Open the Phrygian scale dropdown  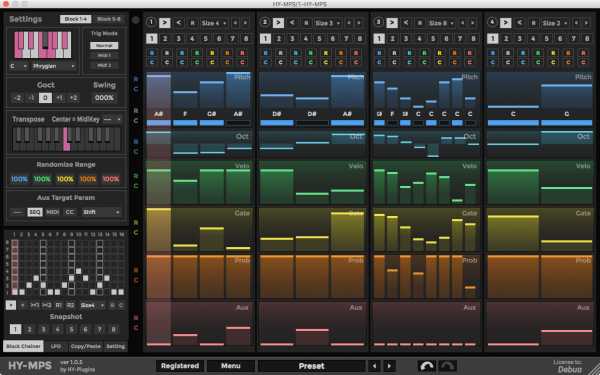click(54, 66)
